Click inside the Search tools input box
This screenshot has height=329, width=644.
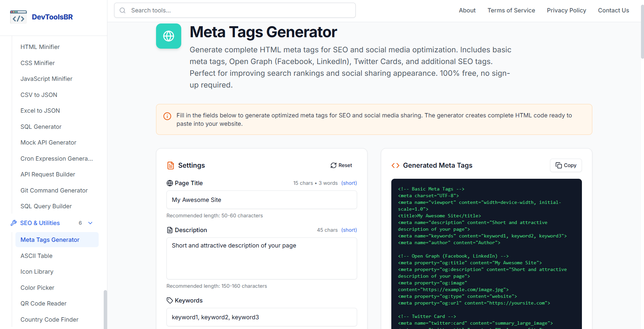(235, 10)
